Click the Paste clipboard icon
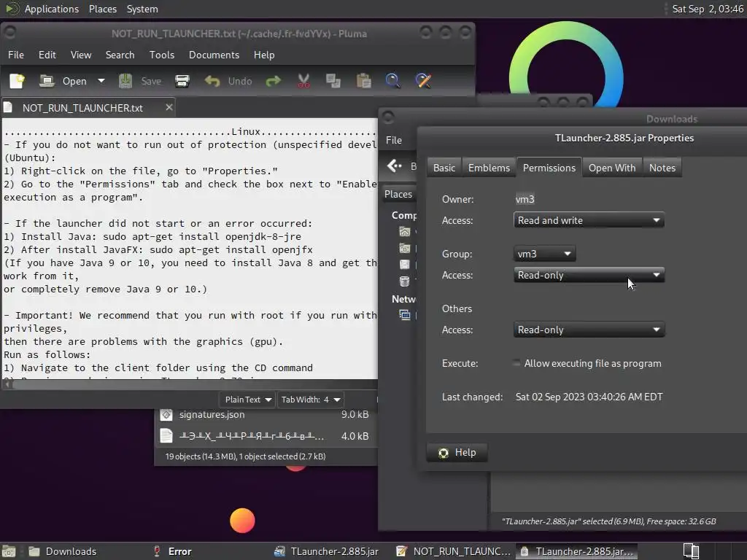This screenshot has width=747, height=560. [x=363, y=81]
